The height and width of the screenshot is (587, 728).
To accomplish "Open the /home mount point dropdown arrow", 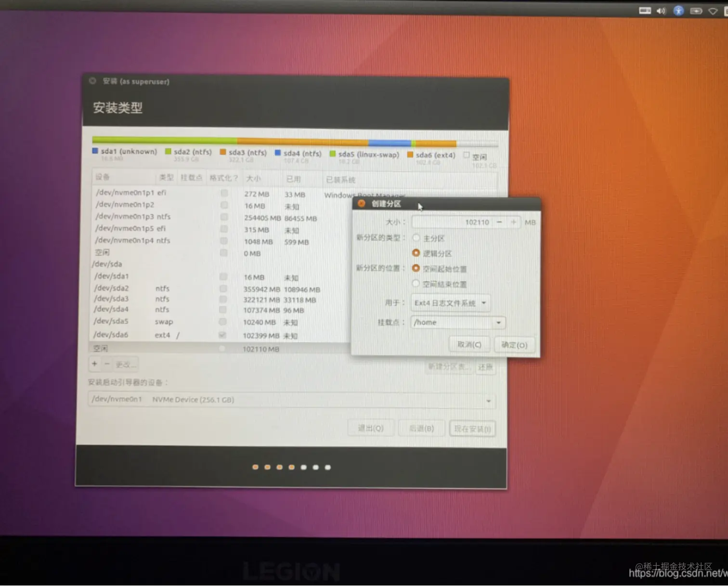I will 498,323.
